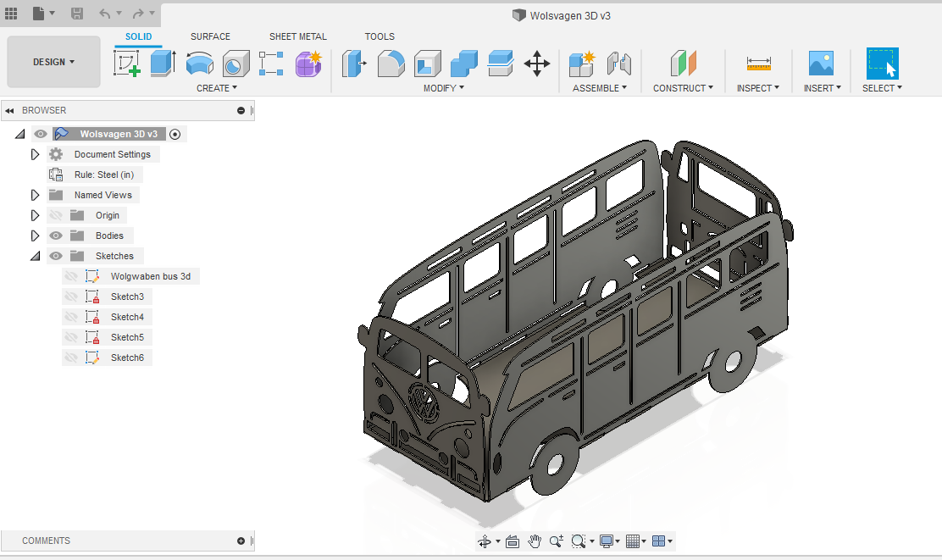Show Sketch4 in the browser
Screen dimensions: 942x560
pyautogui.click(x=71, y=317)
